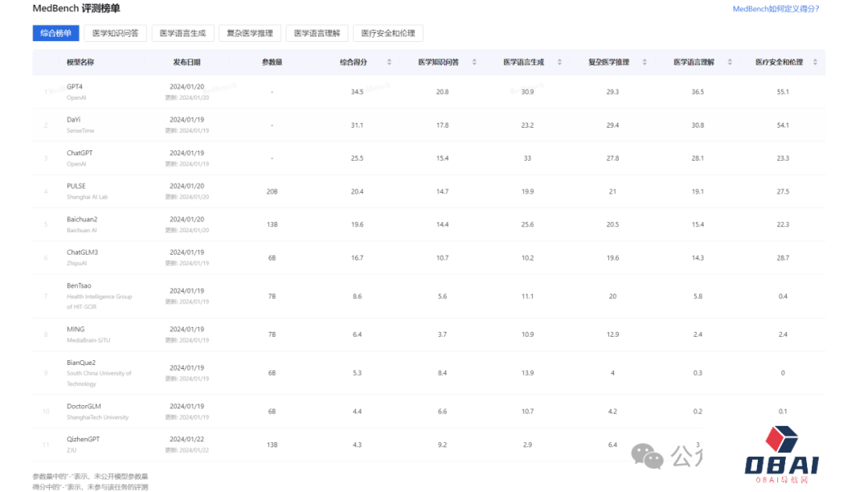Click GPT4's language understanding score 36.5
The height and width of the screenshot is (492, 868).
[x=698, y=92]
